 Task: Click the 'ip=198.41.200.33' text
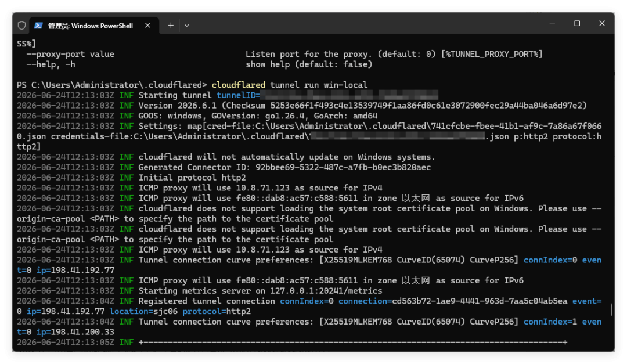[75, 332]
